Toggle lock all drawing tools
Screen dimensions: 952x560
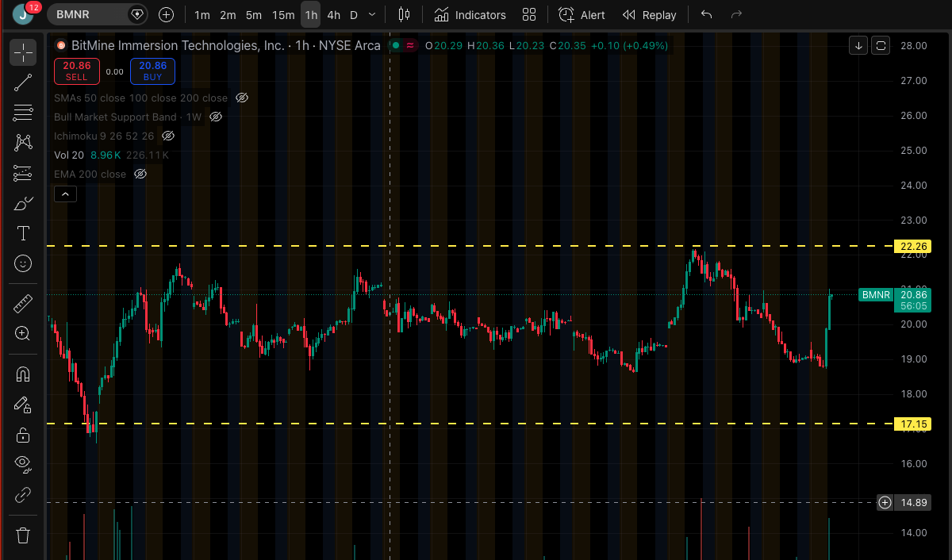[23, 435]
